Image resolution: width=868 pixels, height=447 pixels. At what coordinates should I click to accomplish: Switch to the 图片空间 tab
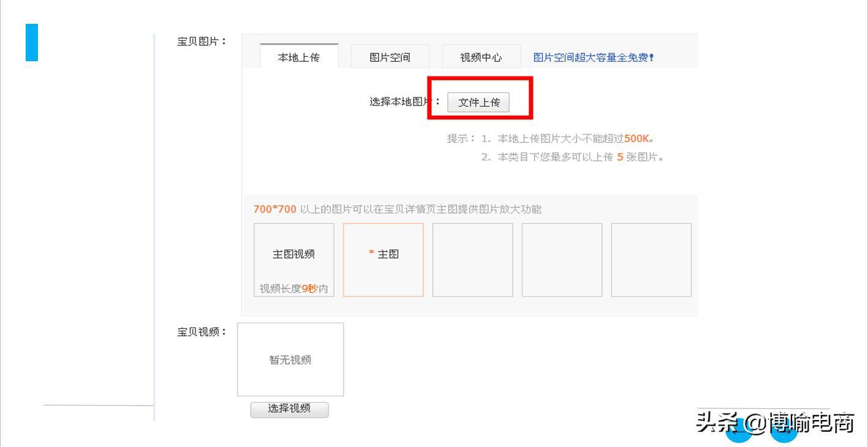click(x=390, y=56)
